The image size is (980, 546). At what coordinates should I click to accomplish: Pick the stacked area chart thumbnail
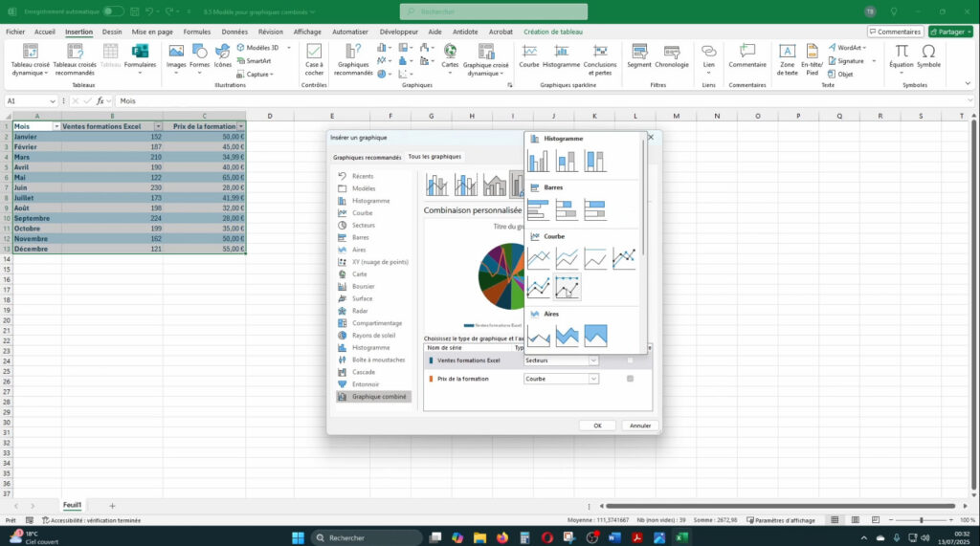point(568,336)
